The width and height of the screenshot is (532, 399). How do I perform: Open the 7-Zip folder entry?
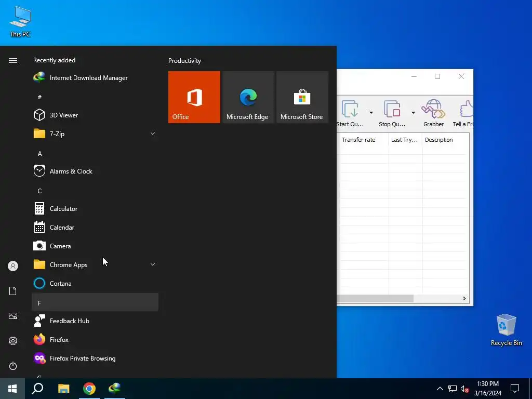pyautogui.click(x=95, y=134)
